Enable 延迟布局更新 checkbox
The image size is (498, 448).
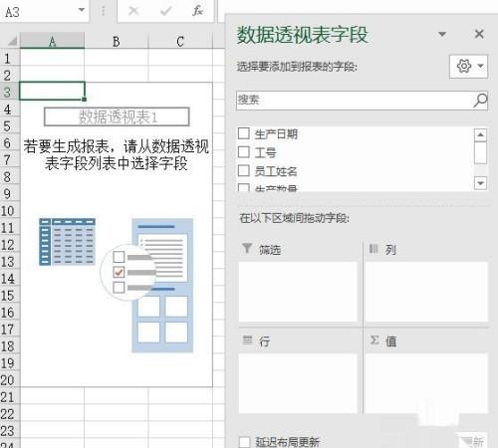click(244, 442)
